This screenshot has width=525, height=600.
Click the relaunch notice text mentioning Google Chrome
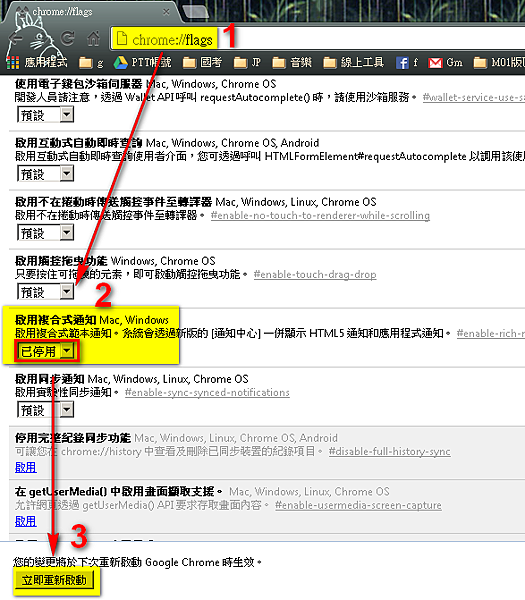(137, 562)
